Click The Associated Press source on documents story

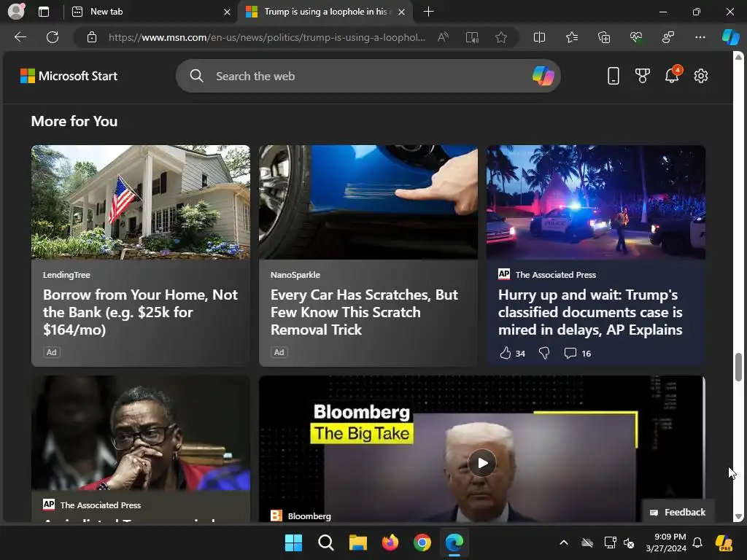click(x=555, y=275)
